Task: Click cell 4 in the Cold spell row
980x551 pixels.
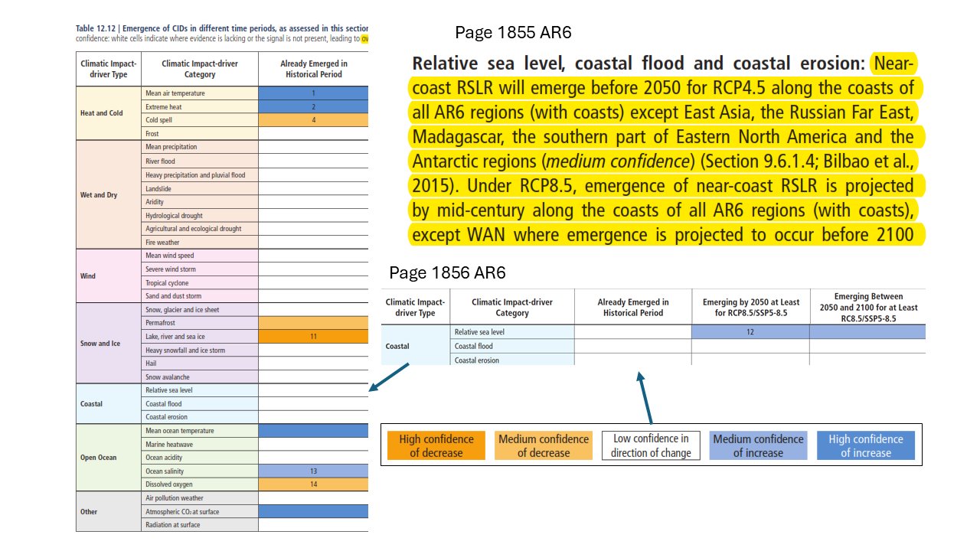Action: click(313, 120)
